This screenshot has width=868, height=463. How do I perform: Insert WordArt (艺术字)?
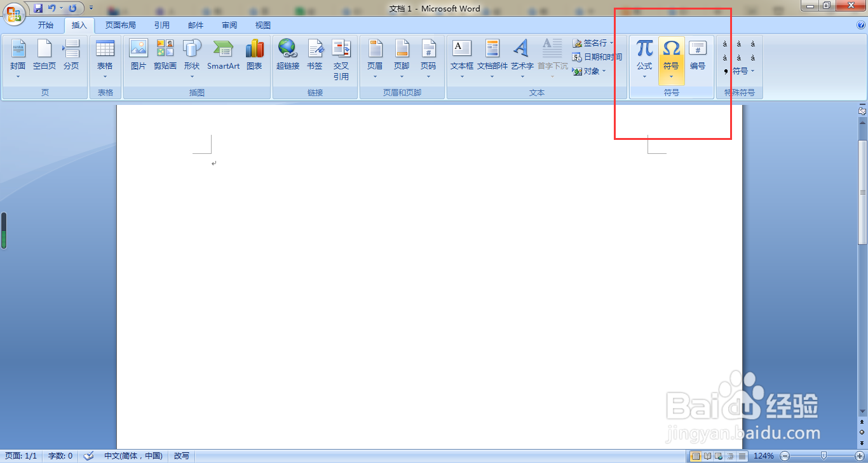pyautogui.click(x=522, y=59)
